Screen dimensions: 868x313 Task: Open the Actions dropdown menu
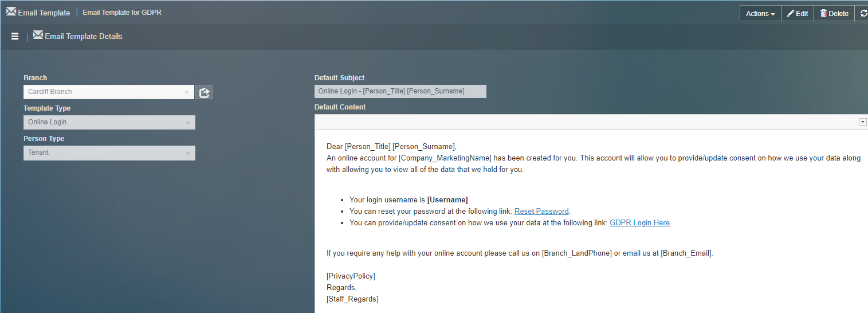760,13
